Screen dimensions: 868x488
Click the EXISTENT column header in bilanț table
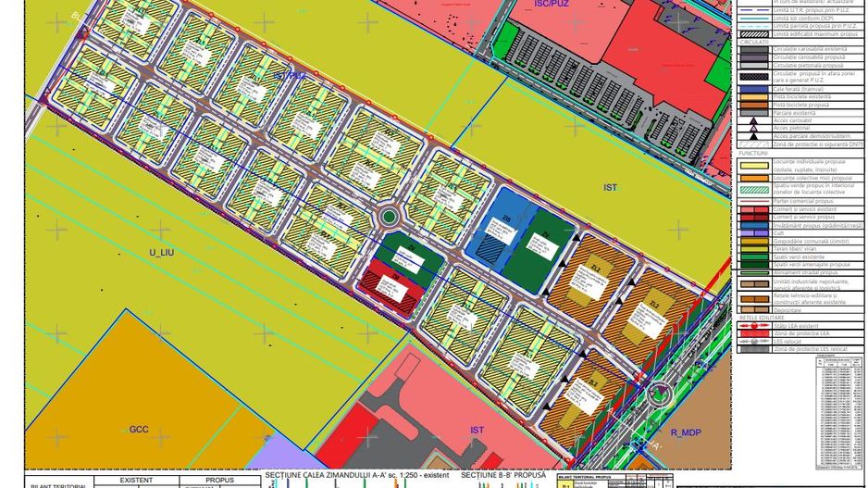[x=137, y=481]
